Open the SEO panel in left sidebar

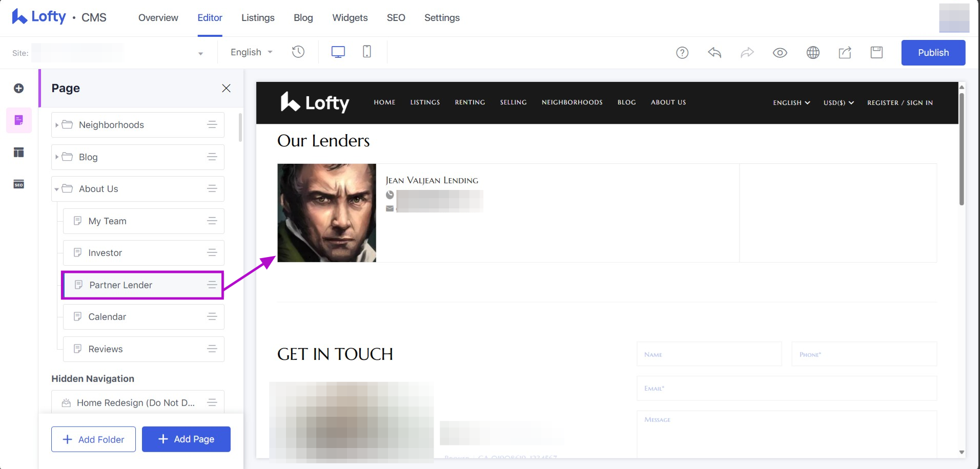[19, 184]
